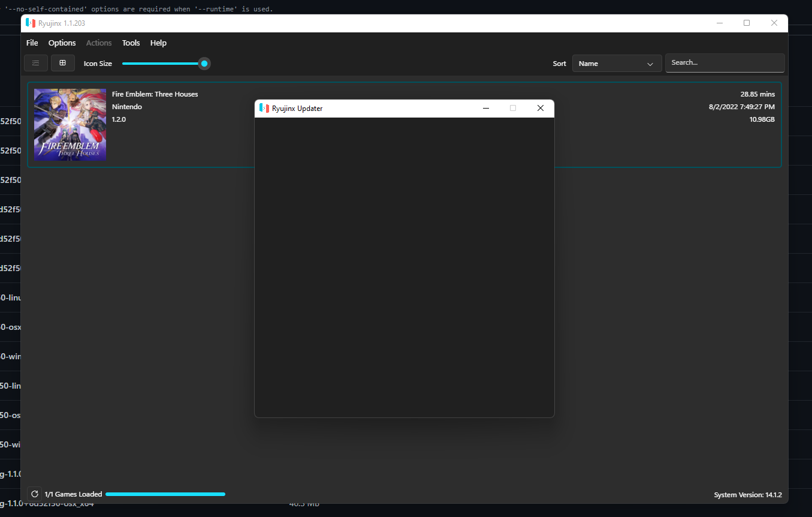This screenshot has width=812, height=517.
Task: Click the Ryujinx logo in main title bar
Action: click(31, 23)
